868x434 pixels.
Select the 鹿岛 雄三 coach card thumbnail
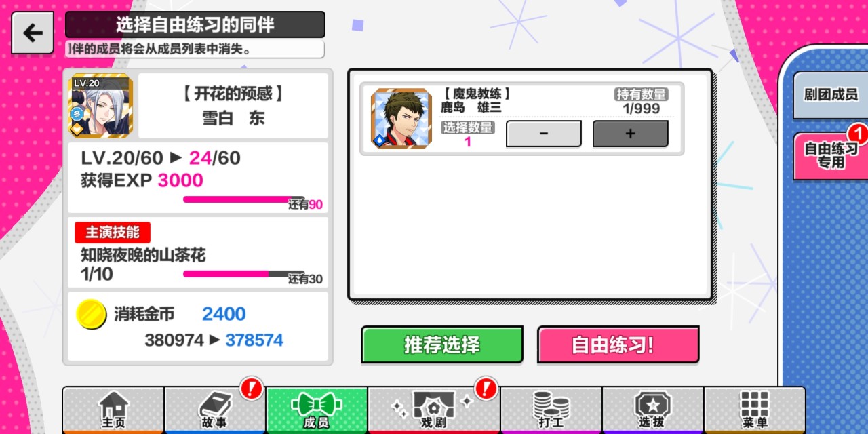click(x=401, y=118)
